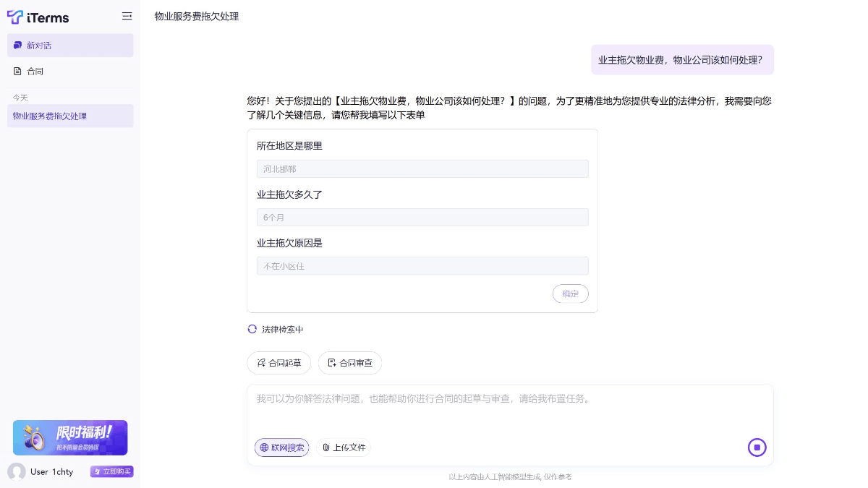Click the user avatar icon

click(17, 471)
